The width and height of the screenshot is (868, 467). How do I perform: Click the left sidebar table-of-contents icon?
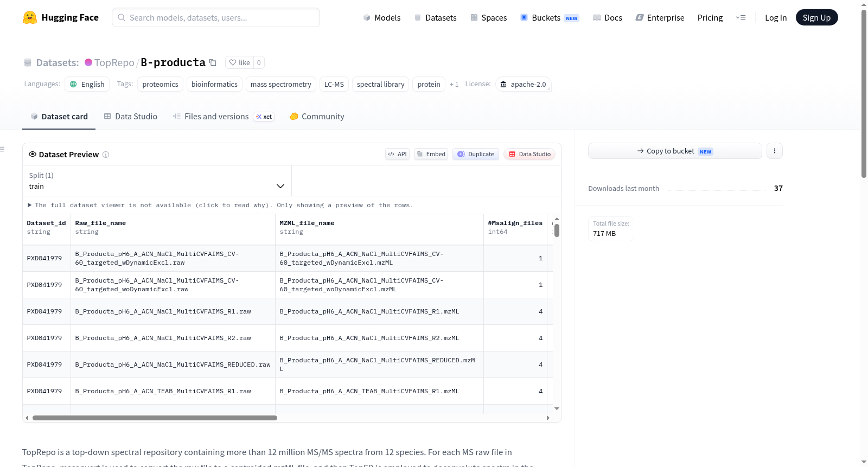2,149
